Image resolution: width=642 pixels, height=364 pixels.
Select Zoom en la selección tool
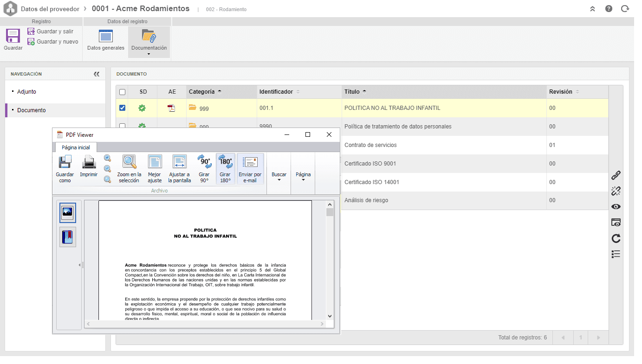pos(129,169)
